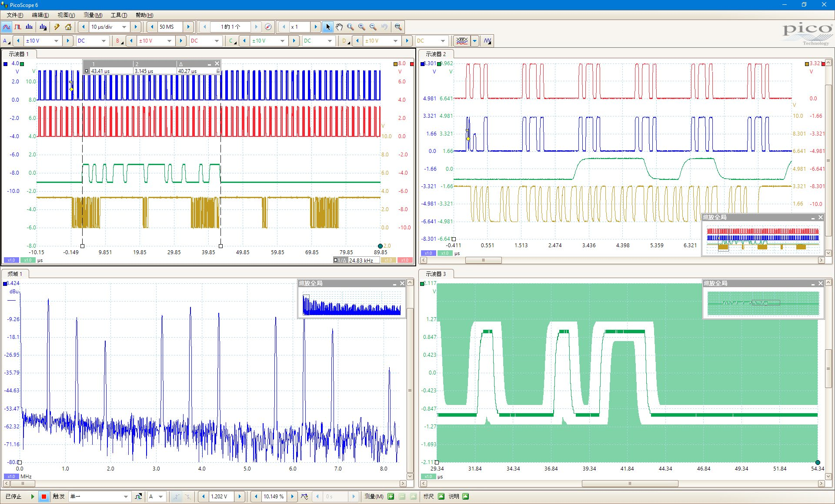835x504 pixels.
Task: Open the 工具(T) menu
Action: pos(119,15)
